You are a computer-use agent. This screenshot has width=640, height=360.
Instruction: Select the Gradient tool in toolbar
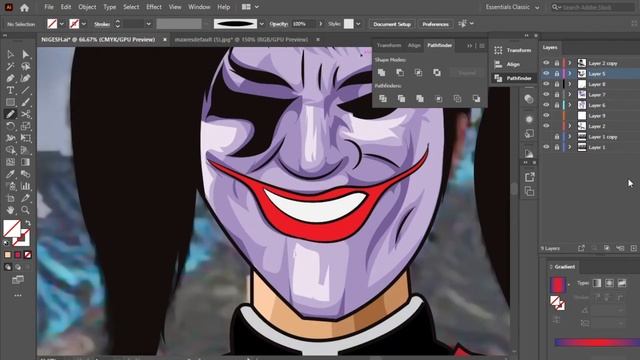click(x=25, y=162)
